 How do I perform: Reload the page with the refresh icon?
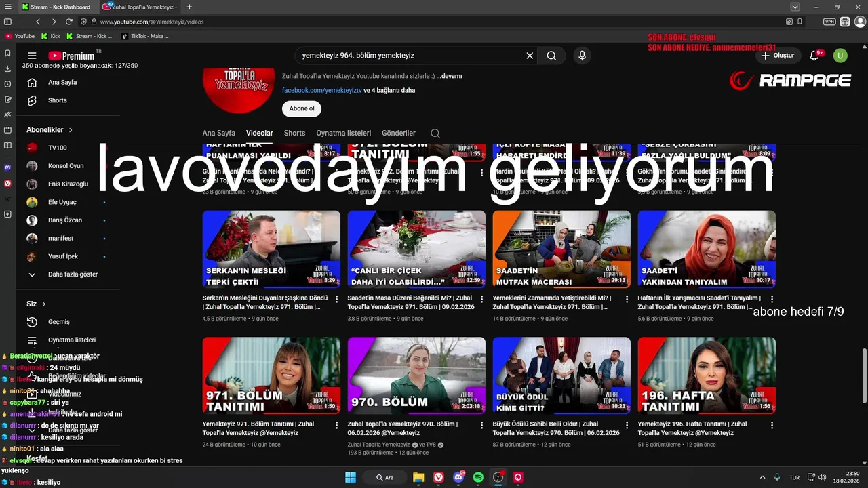pyautogui.click(x=68, y=22)
